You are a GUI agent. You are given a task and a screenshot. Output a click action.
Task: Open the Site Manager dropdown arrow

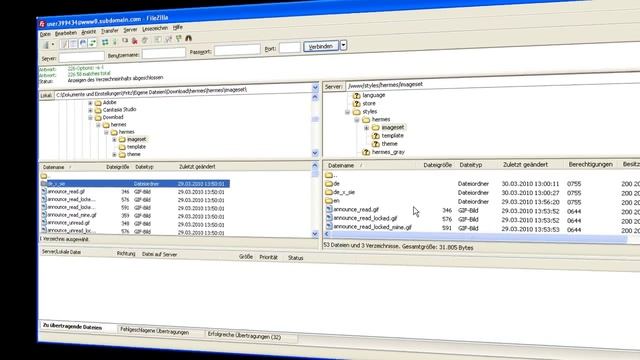[x=53, y=44]
